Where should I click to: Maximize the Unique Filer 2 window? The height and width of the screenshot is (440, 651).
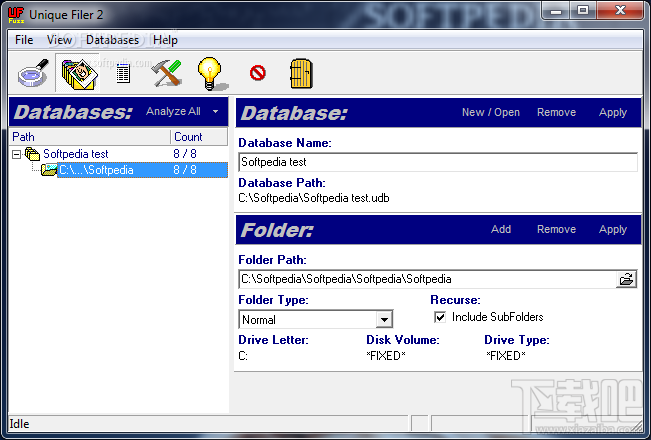click(583, 11)
